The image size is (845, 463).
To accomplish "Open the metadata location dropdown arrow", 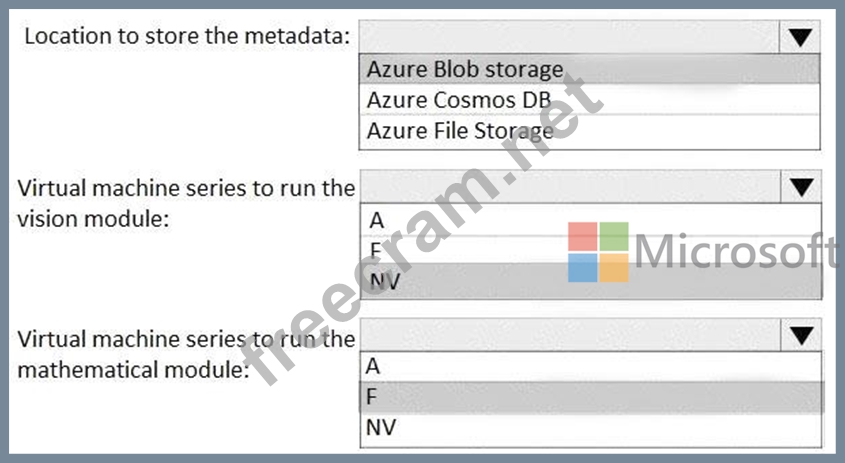I will point(798,38).
